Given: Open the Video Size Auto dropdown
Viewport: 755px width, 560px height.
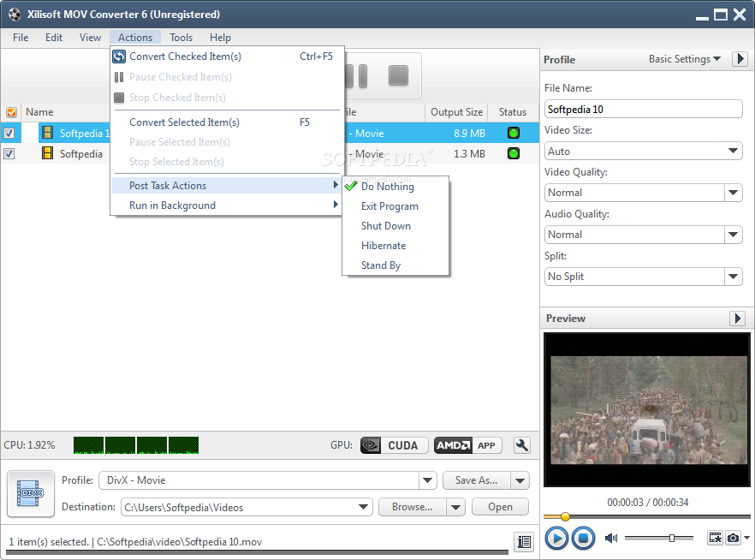Looking at the screenshot, I should point(644,152).
